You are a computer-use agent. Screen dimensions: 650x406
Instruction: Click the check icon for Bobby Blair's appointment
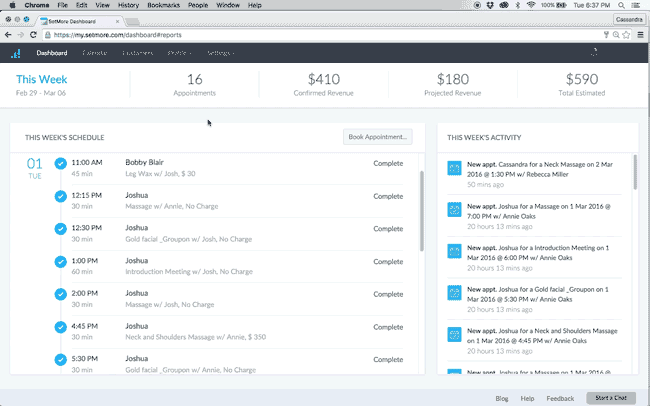coord(61,163)
